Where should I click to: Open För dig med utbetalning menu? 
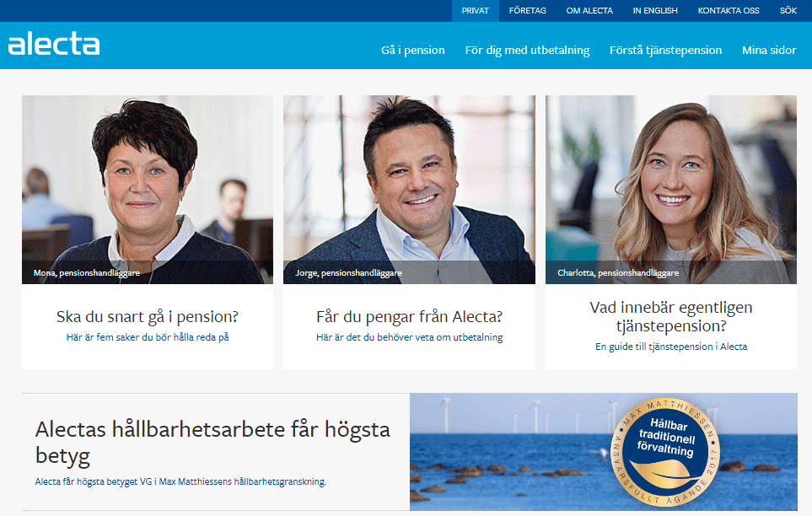(527, 51)
